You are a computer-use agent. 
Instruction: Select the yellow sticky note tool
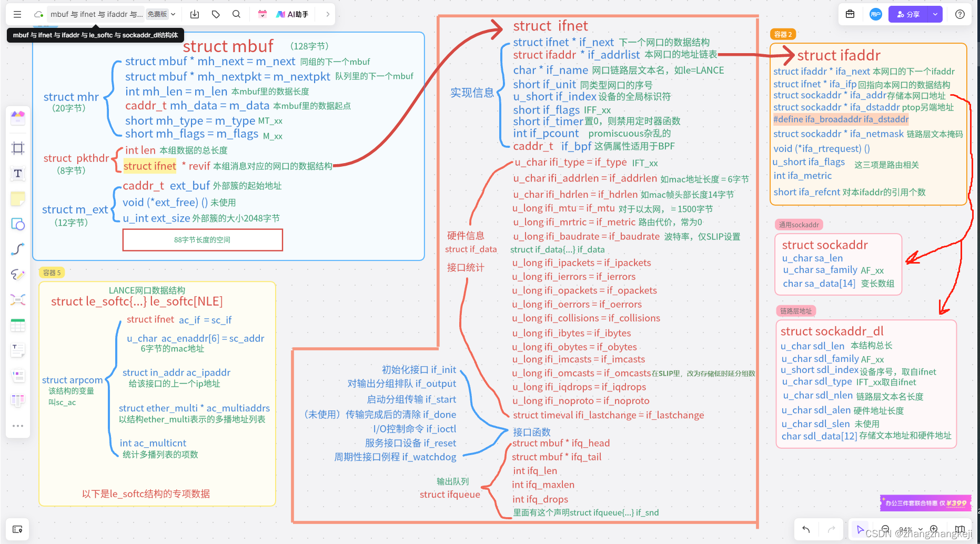[x=18, y=199]
